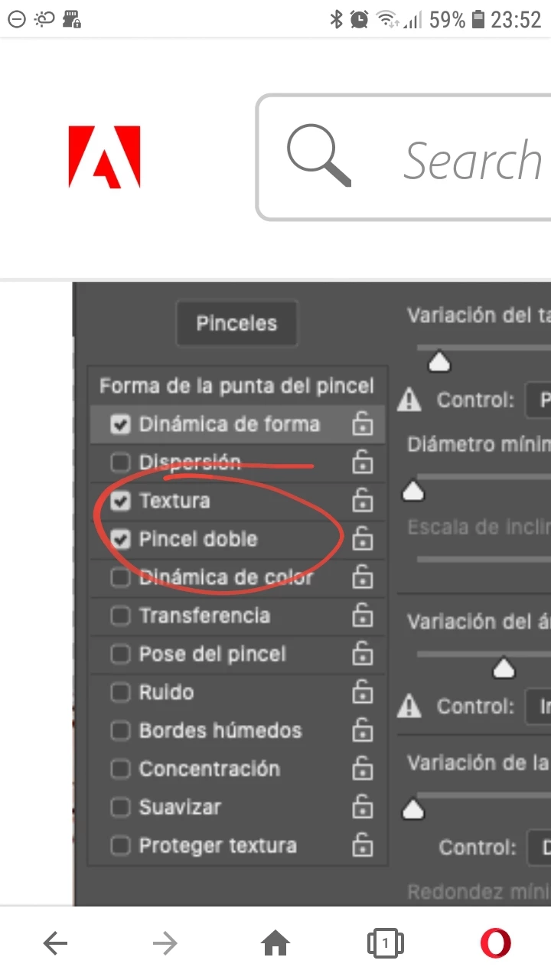Viewport: 551px width, 980px height.
Task: Toggle lock icon for Dispersión
Action: (363, 461)
